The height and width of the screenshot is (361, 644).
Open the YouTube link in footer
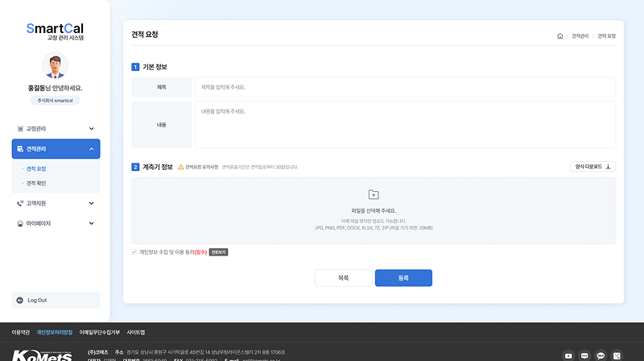pos(568,355)
